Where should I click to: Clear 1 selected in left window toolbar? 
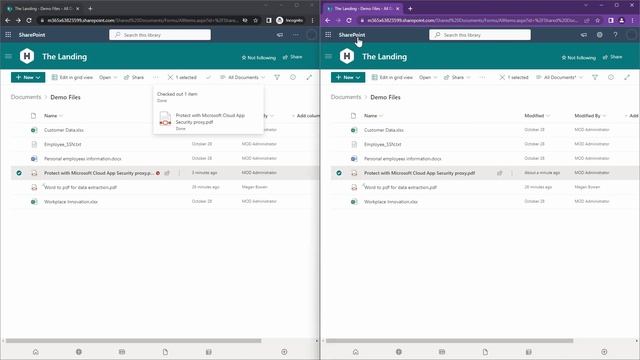(x=170, y=77)
